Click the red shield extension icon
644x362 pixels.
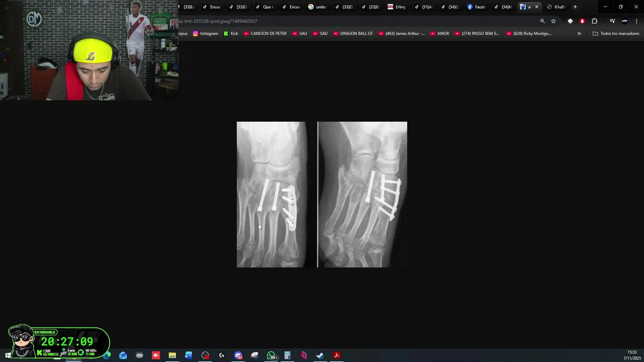pos(582,21)
